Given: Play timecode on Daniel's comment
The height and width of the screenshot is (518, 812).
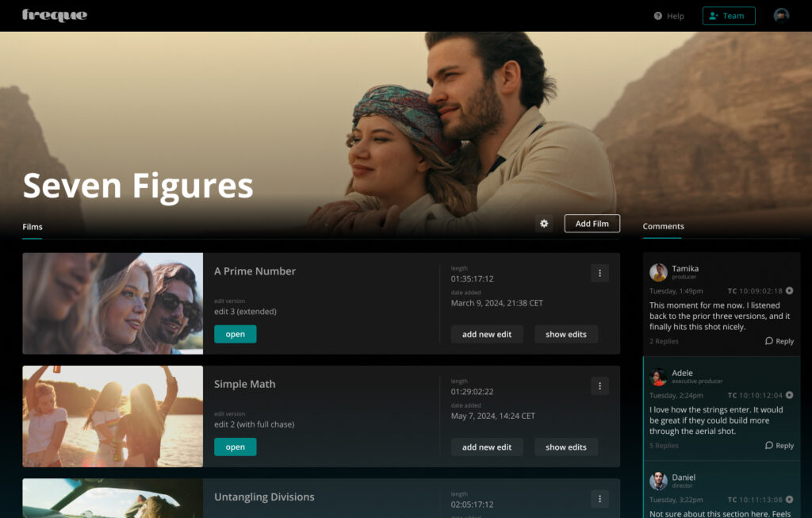Looking at the screenshot, I should click(789, 500).
